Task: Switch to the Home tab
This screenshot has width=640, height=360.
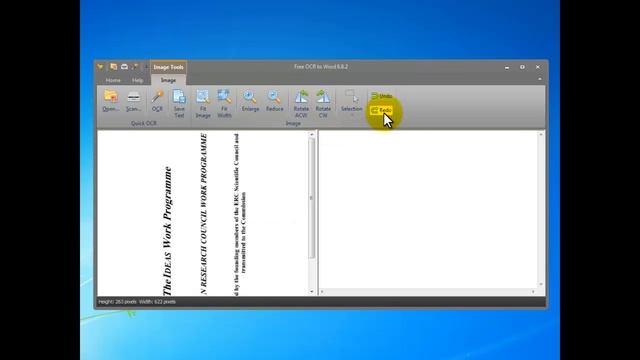Action: [113, 80]
